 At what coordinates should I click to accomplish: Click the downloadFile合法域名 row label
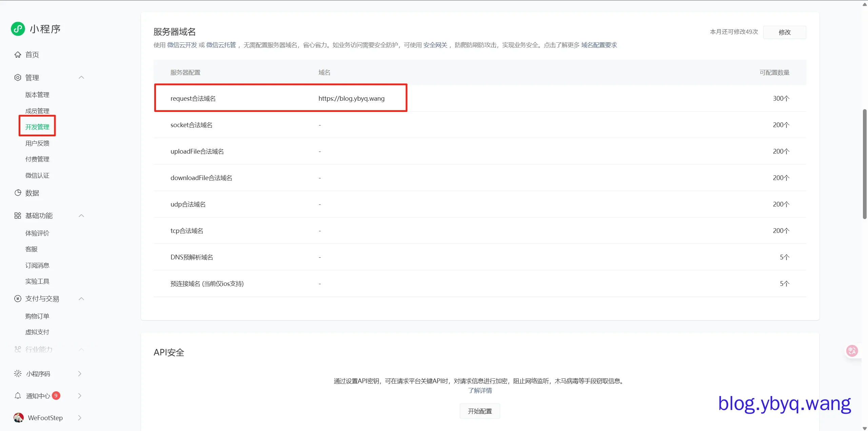coord(201,178)
